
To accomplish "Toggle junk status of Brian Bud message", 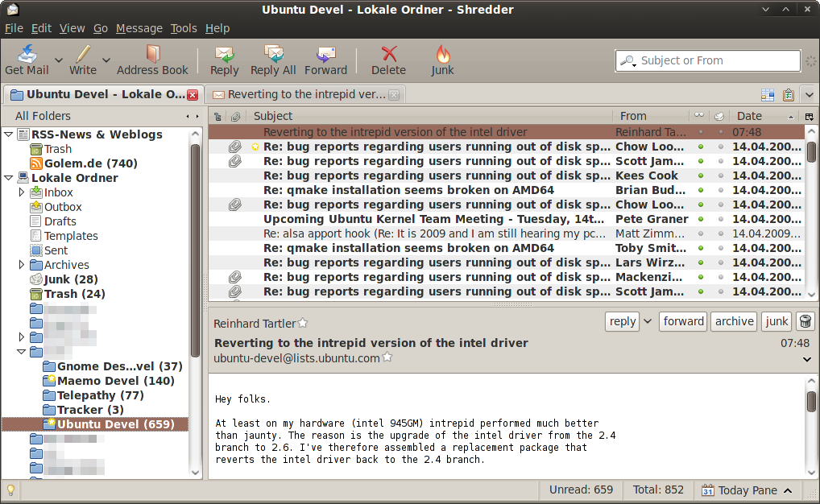I will tap(721, 190).
